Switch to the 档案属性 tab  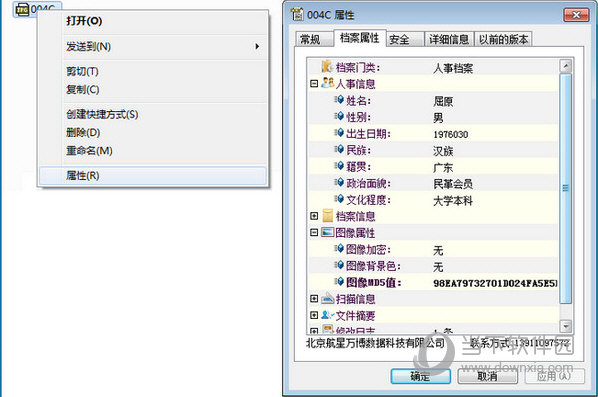(359, 38)
